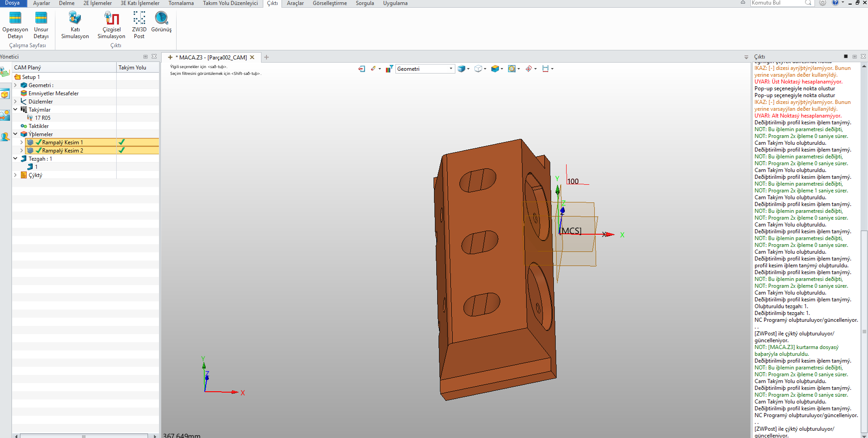The width and height of the screenshot is (868, 438).
Task: Open the picture sidebar panel icon
Action: [x=5, y=115]
